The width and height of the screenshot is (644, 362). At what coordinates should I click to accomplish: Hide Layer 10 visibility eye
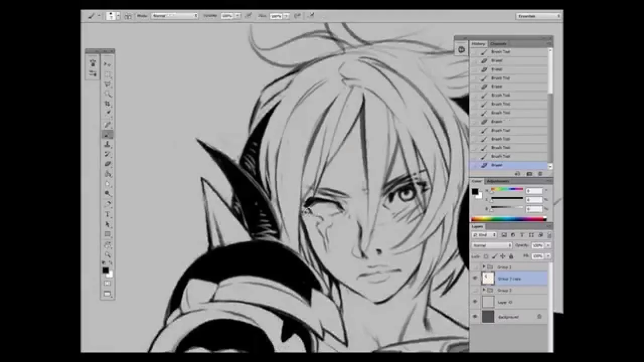(x=474, y=302)
